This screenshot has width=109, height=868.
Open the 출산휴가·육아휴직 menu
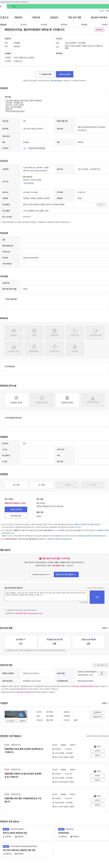point(99,18)
